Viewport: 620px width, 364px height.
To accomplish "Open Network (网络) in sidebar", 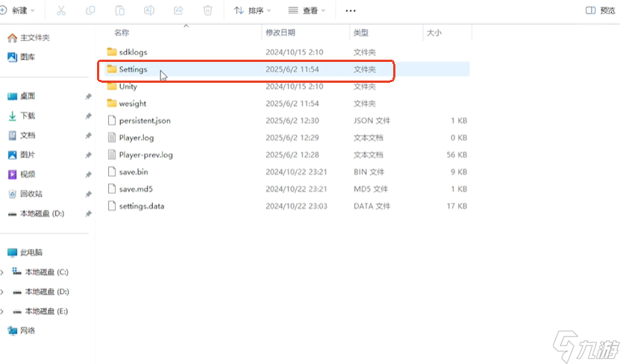I will click(22, 330).
